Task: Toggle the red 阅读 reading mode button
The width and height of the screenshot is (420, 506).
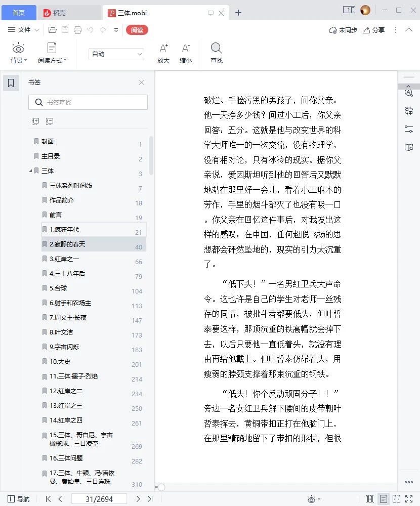Action: click(137, 30)
